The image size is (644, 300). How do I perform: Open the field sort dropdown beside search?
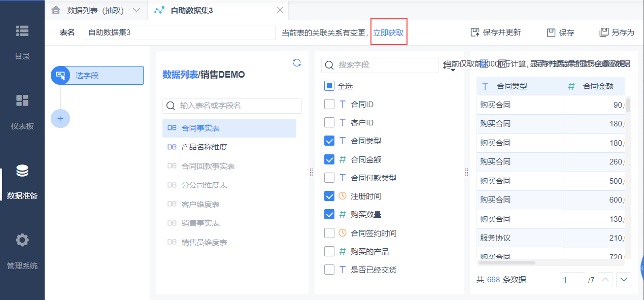point(449,66)
